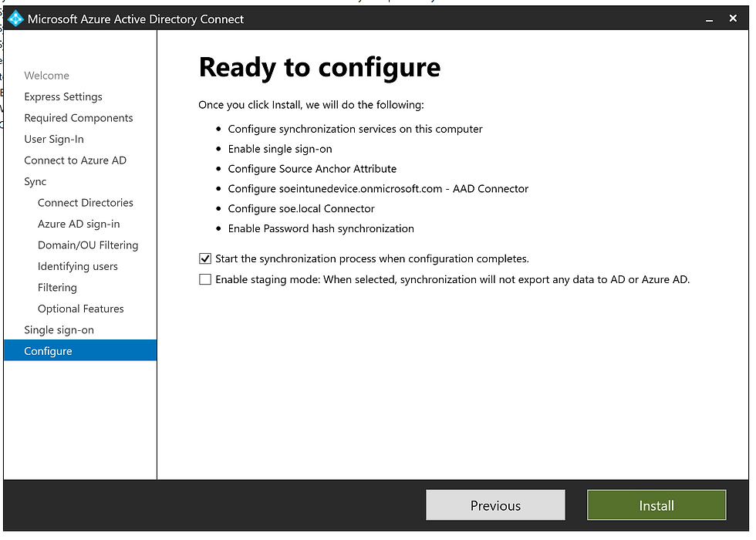The image size is (756, 540).
Task: Open Azure AD sign-in sub-step
Action: (x=79, y=224)
